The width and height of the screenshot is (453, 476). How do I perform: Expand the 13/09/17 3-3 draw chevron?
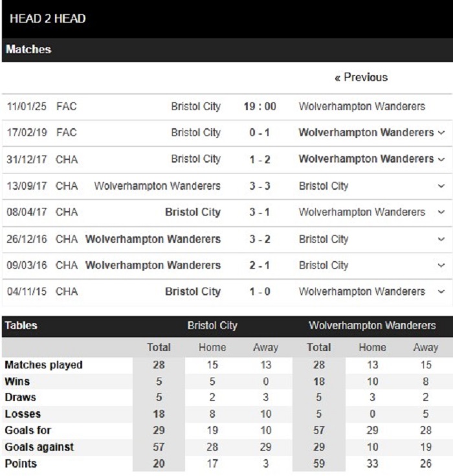coord(441,186)
